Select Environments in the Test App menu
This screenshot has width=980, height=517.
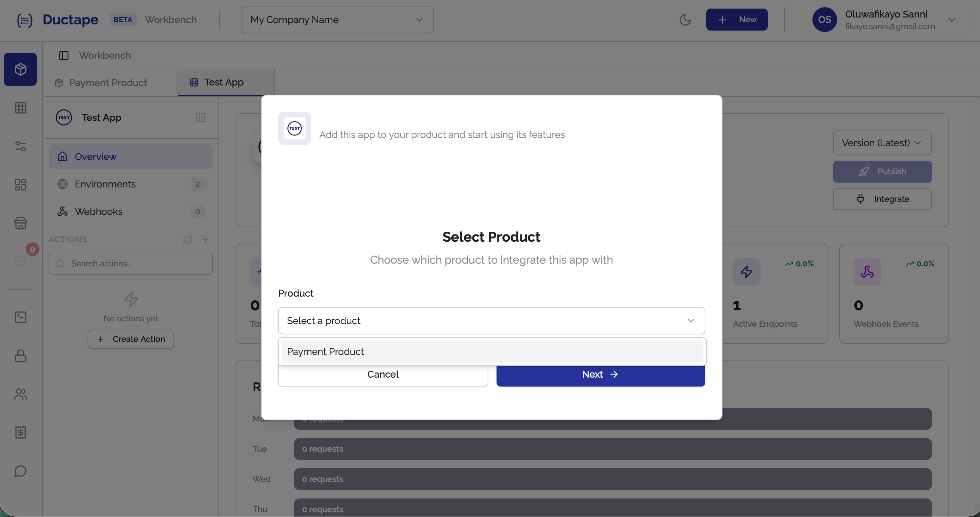click(105, 184)
